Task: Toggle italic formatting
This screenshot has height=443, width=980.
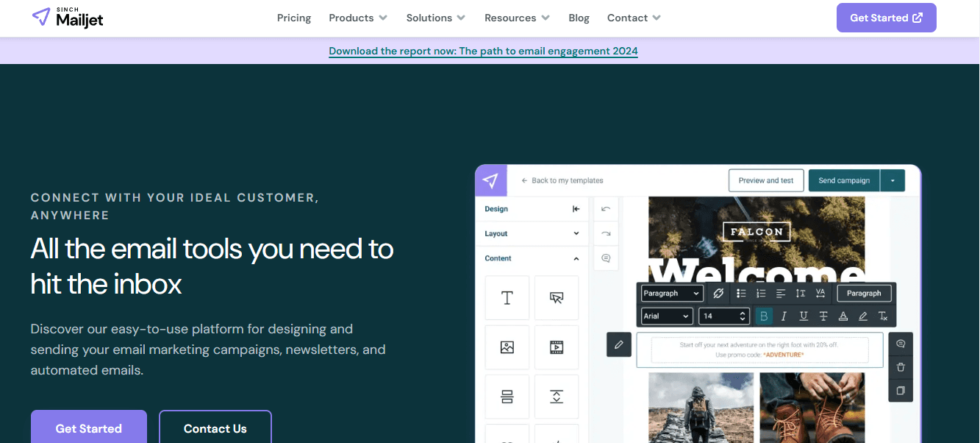Action: [784, 316]
